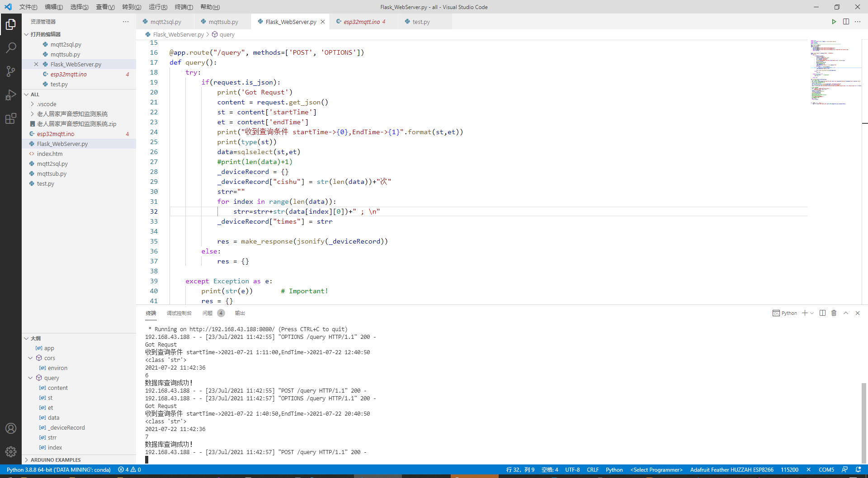The height and width of the screenshot is (478, 868).
Task: Open the Terminal (终端) menu
Action: pos(184,7)
